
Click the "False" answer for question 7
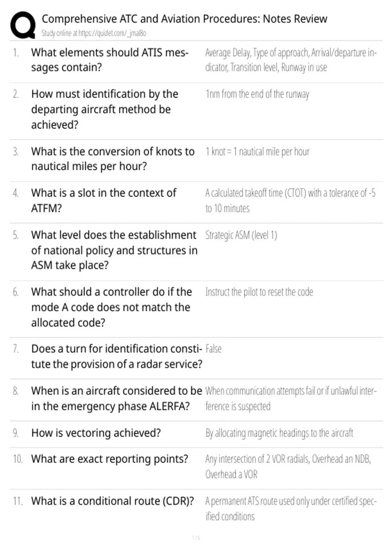[213, 349]
